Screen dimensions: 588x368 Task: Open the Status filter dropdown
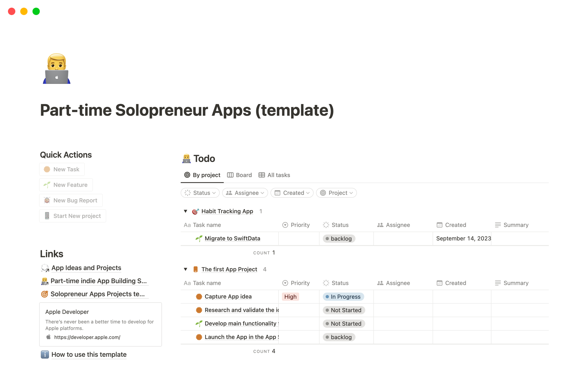(200, 193)
